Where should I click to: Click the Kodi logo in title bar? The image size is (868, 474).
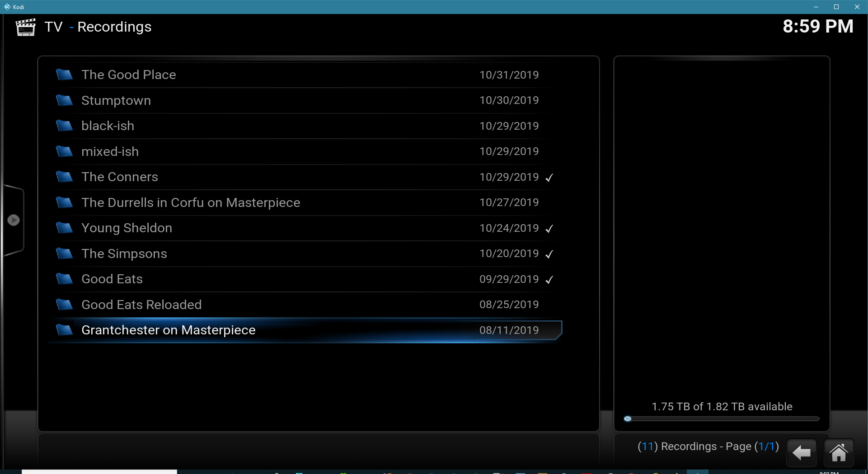[x=7, y=7]
